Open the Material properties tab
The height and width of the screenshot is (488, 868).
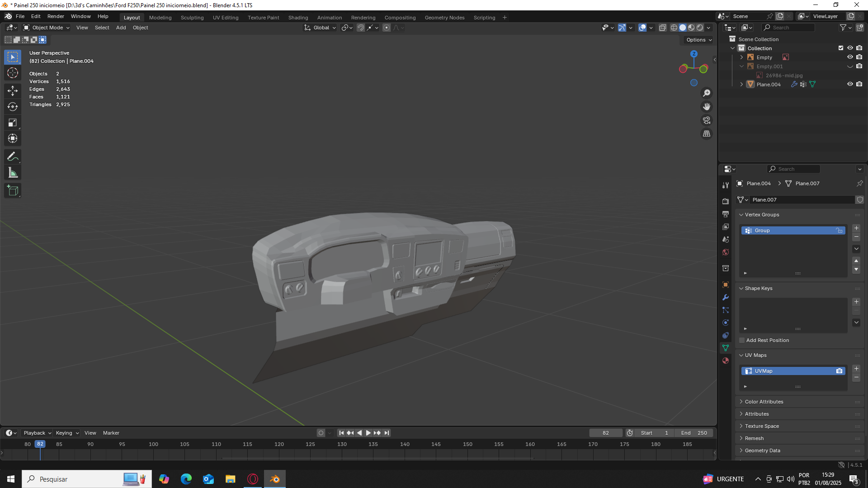coord(726,361)
